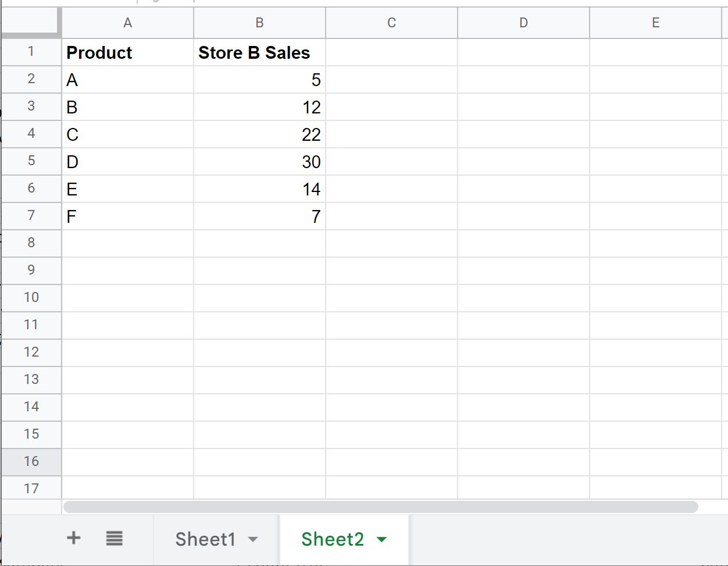Click the Add sheet plus icon
The width and height of the screenshot is (728, 566).
pyautogui.click(x=74, y=538)
